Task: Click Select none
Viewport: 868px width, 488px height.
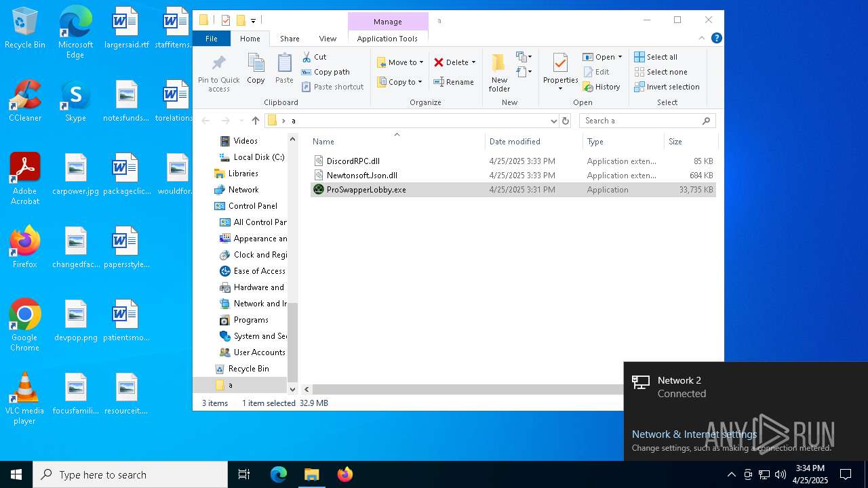Action: click(x=660, y=72)
